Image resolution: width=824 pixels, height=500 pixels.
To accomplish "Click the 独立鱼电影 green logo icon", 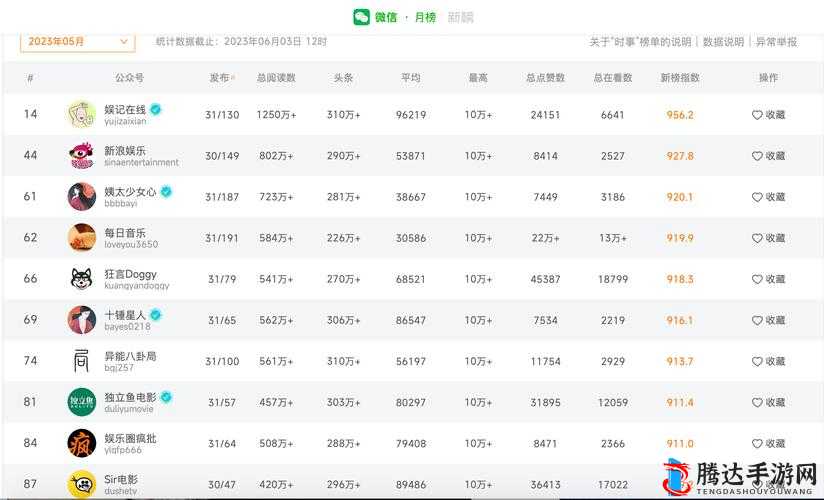I will pyautogui.click(x=82, y=402).
